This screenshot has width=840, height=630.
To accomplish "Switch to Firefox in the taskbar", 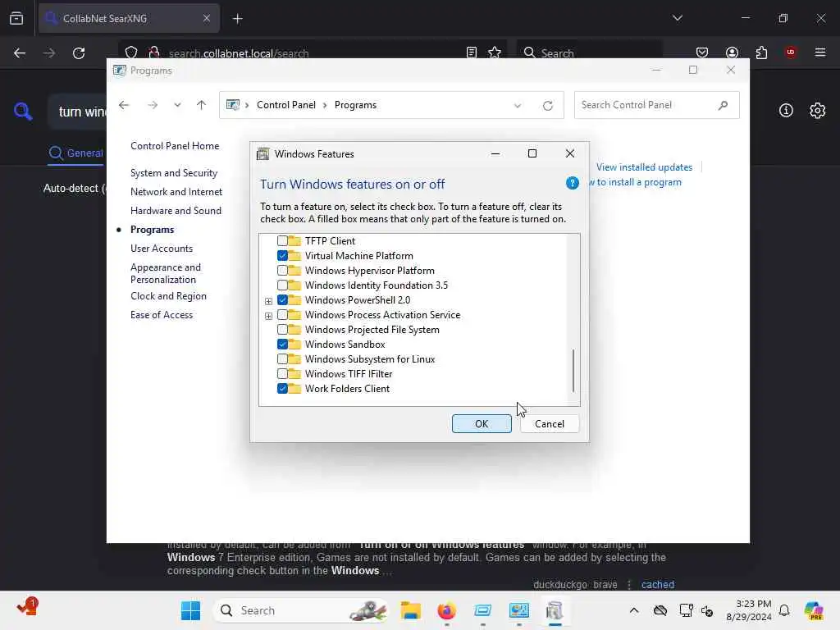I will point(446,610).
